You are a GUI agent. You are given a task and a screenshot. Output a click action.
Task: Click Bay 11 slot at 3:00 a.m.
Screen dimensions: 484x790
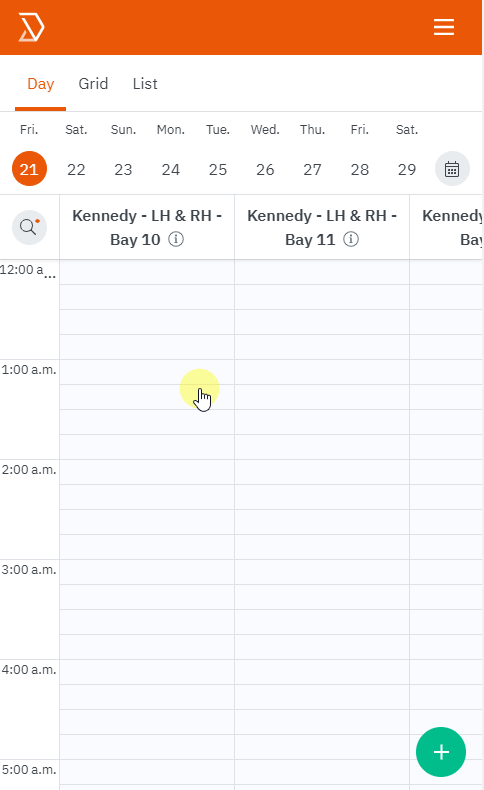pyautogui.click(x=322, y=572)
